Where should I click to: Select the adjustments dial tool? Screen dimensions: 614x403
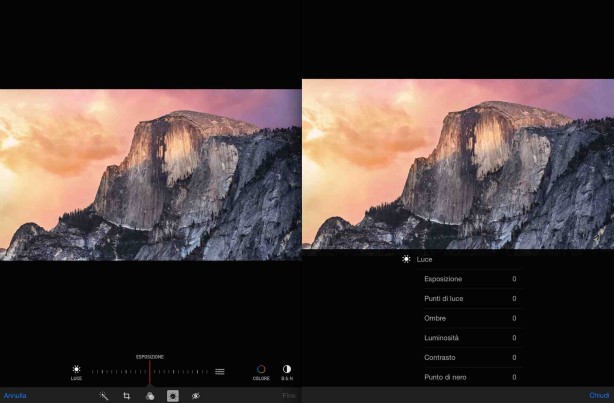173,396
